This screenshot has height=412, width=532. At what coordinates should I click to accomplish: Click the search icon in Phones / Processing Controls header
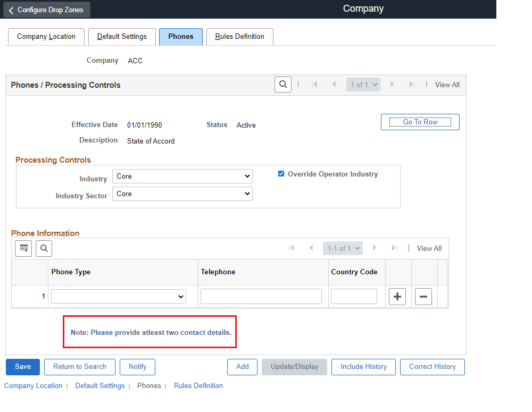point(283,85)
